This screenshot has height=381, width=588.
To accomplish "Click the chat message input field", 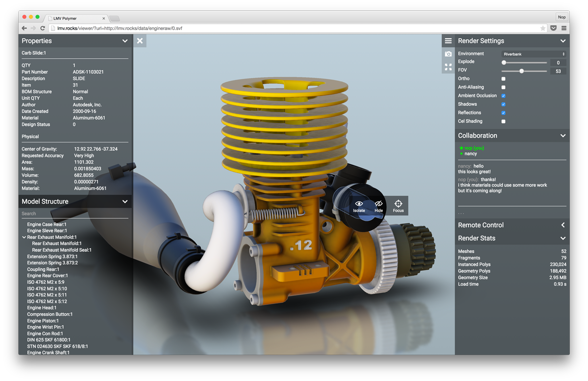I will (x=512, y=212).
